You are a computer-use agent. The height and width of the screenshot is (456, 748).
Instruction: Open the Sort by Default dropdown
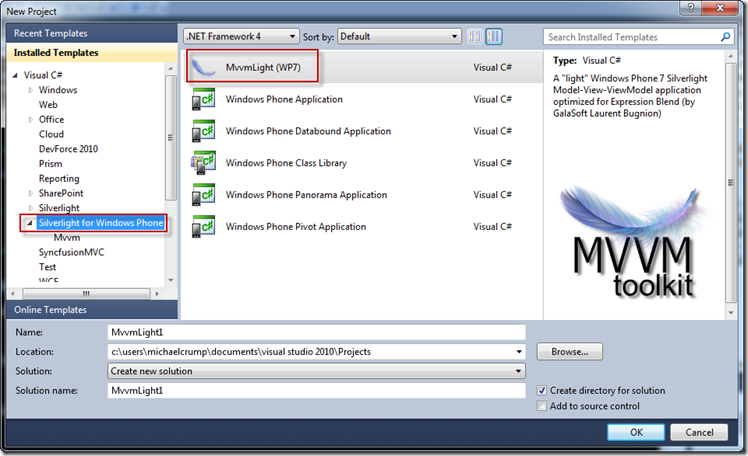(399, 36)
